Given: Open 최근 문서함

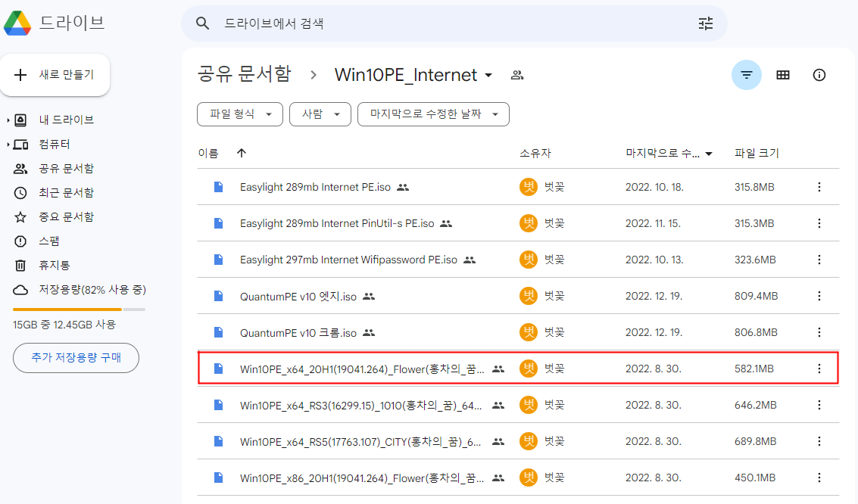Looking at the screenshot, I should point(66,192).
